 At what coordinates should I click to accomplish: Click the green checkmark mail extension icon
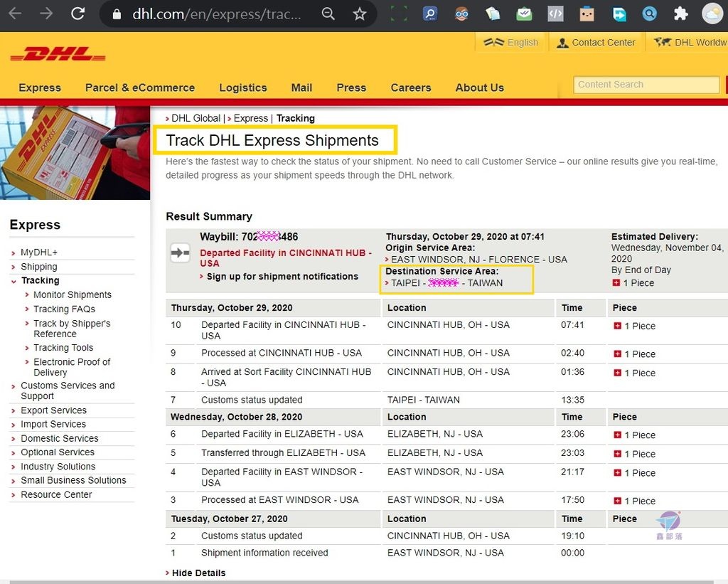pos(524,14)
